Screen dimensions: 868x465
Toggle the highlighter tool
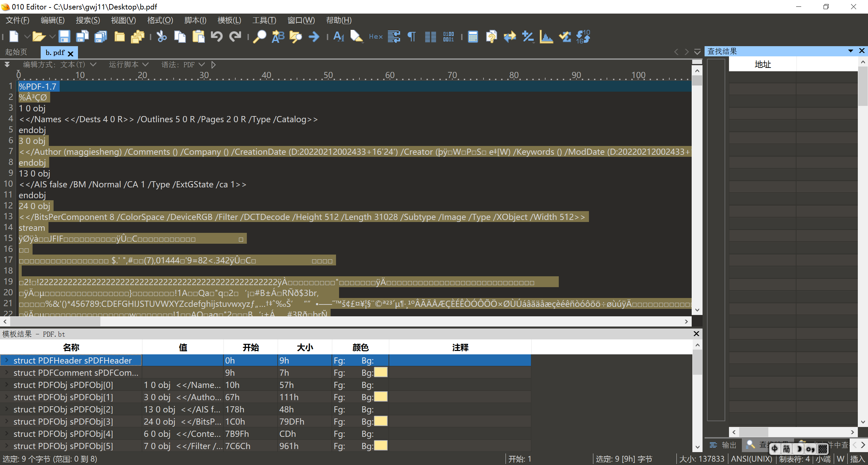pos(356,36)
